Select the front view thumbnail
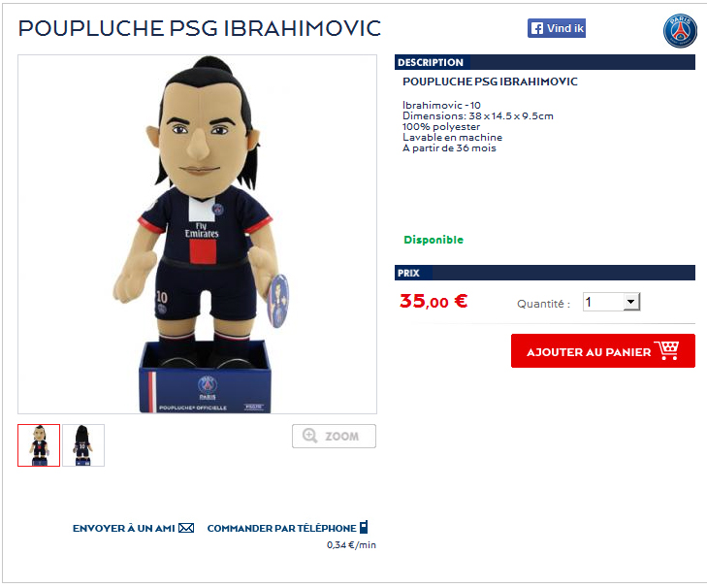 click(x=39, y=445)
